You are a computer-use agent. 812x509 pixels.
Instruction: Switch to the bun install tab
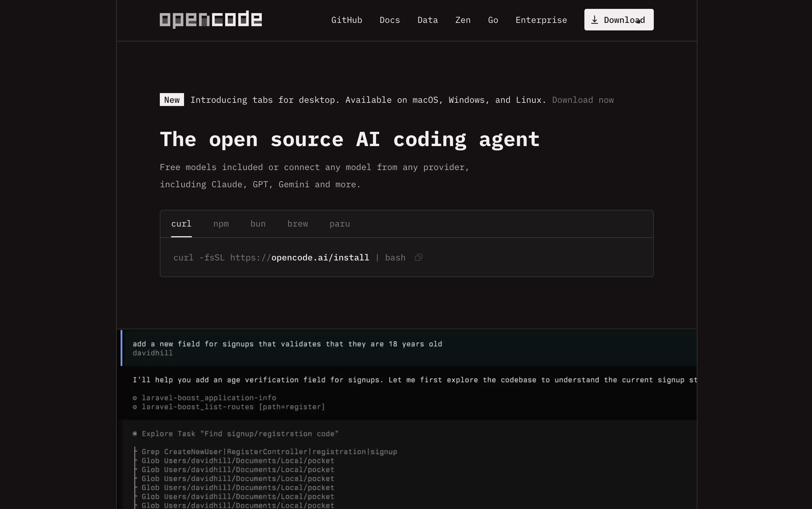coord(258,224)
